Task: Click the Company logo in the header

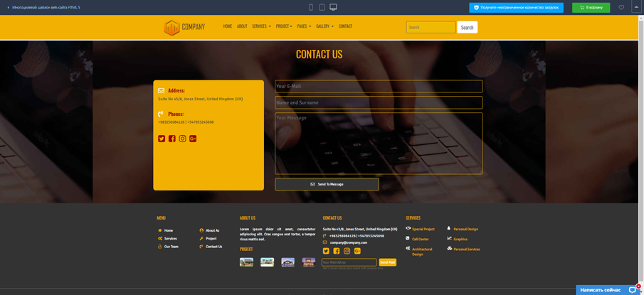Action: [184, 27]
